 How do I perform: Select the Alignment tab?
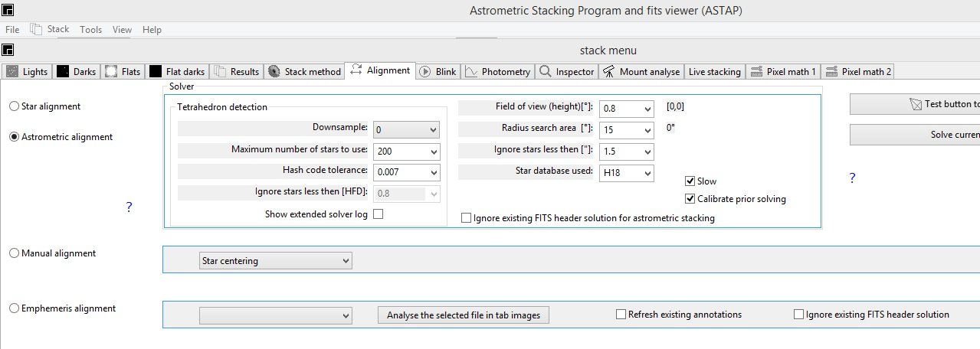pyautogui.click(x=380, y=70)
